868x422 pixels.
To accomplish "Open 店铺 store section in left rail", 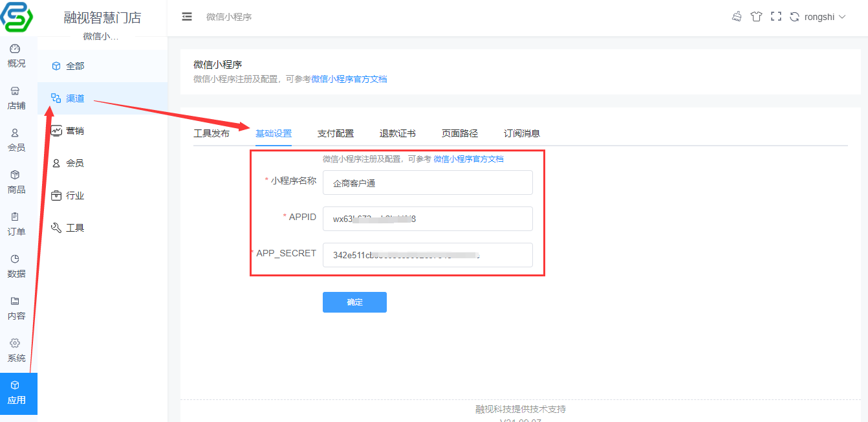I will click(x=16, y=98).
